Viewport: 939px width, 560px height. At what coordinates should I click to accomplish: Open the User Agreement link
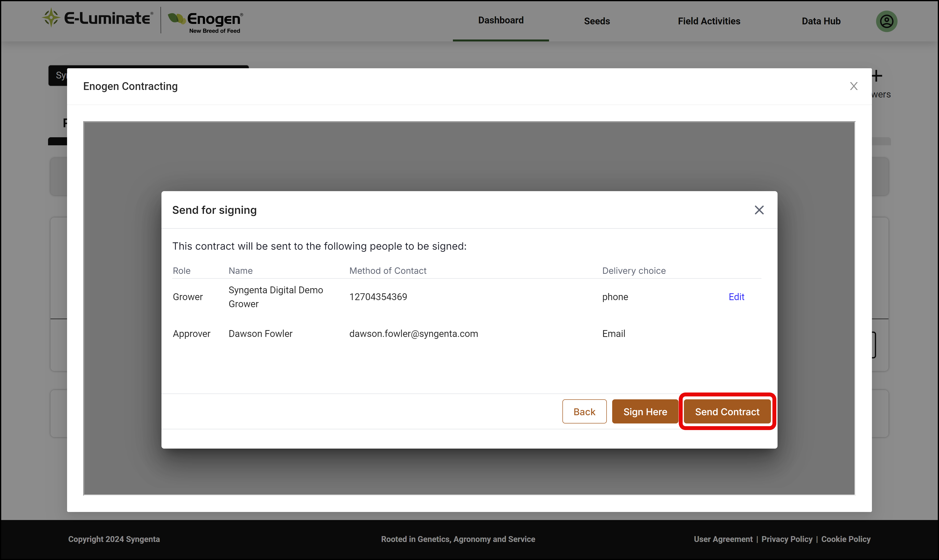coord(723,539)
